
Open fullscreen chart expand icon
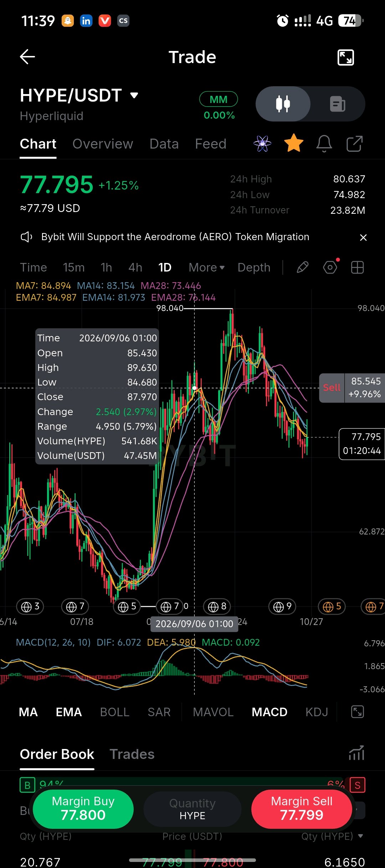click(x=345, y=57)
